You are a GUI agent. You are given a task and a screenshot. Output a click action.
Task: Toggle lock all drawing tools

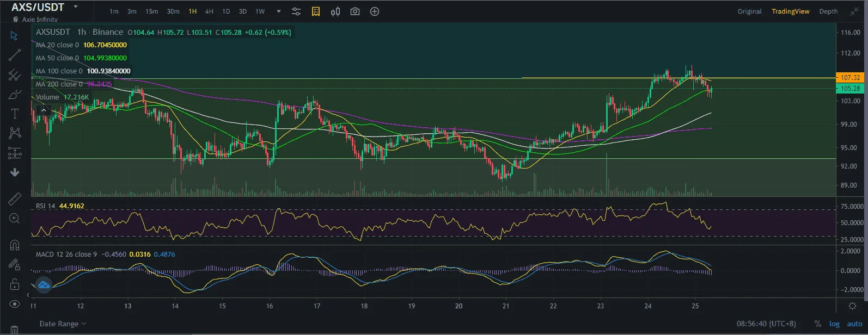(x=14, y=284)
